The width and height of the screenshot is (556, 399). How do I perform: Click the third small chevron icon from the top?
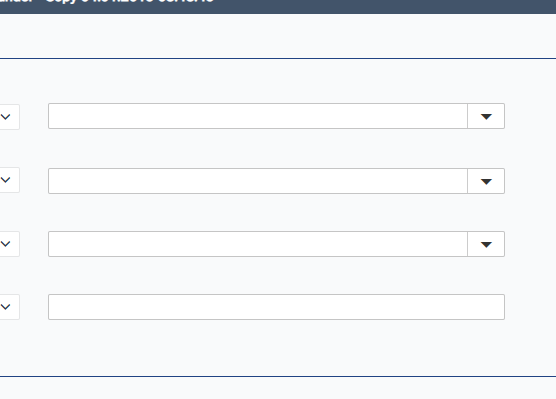point(5,244)
